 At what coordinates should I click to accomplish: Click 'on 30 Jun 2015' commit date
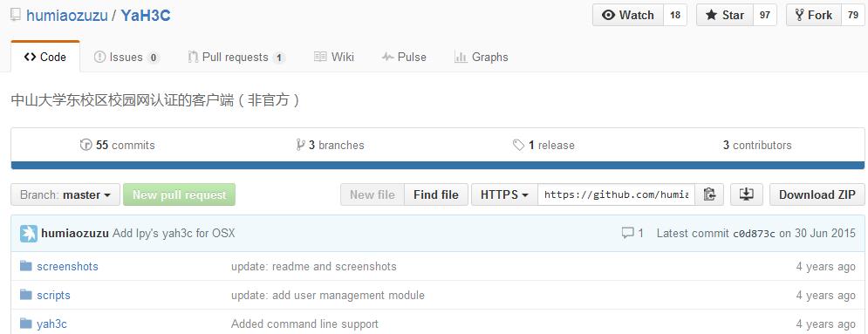pos(817,234)
